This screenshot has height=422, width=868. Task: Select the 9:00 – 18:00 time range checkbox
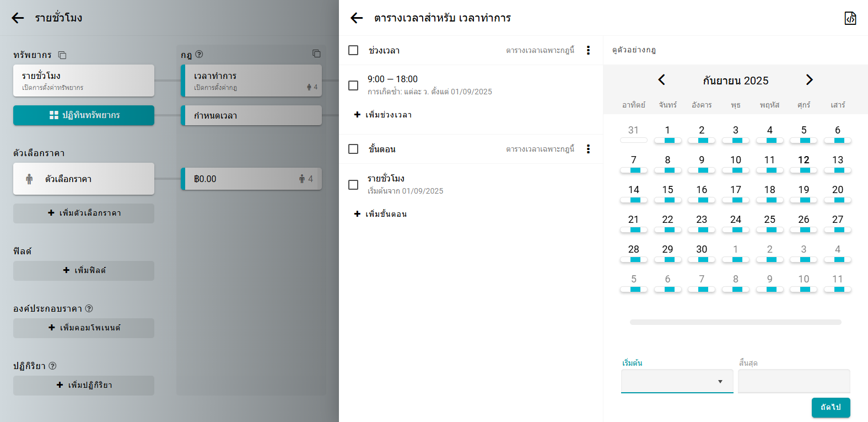[353, 86]
